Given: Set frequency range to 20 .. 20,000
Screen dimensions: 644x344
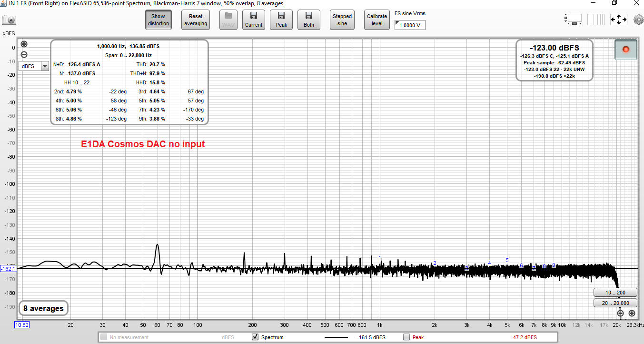Looking at the screenshot, I should 615,303.
